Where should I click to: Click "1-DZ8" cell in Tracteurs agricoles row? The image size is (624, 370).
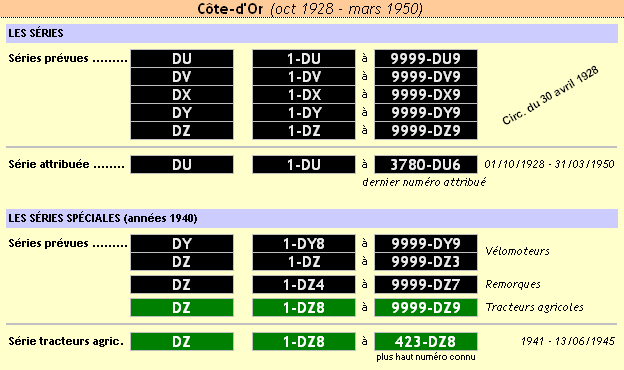(304, 308)
